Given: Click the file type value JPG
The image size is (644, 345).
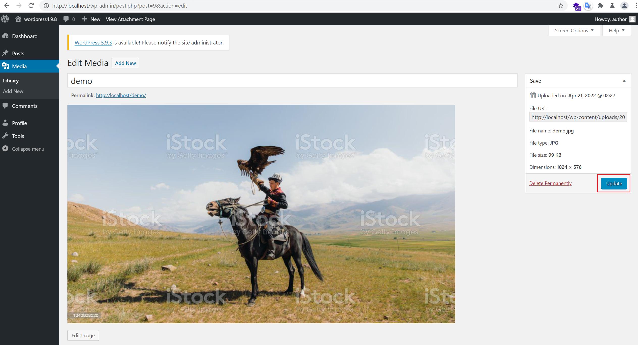Looking at the screenshot, I should coord(554,143).
